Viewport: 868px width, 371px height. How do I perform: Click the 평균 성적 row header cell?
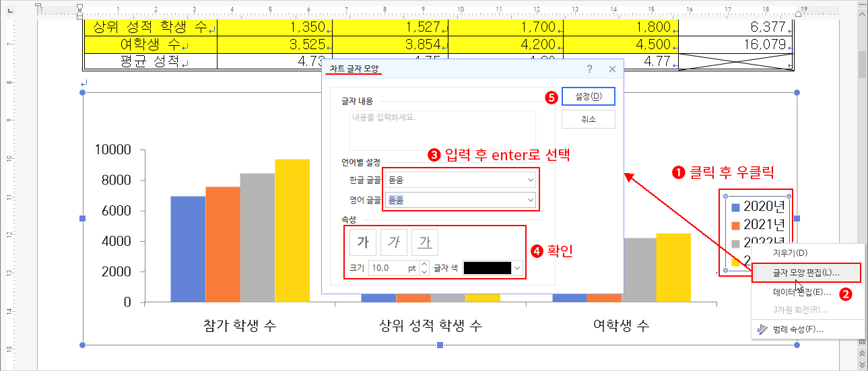point(150,62)
